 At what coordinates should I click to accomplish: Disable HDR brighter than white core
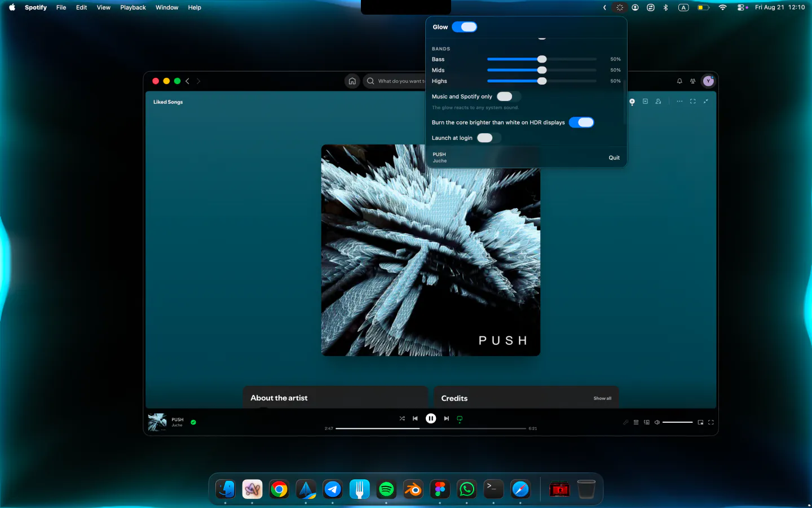(581, 122)
